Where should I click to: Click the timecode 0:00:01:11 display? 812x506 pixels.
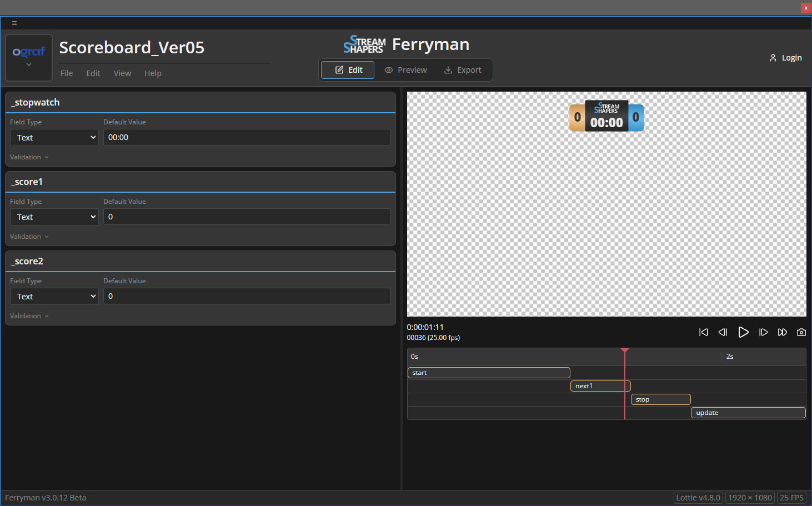425,327
